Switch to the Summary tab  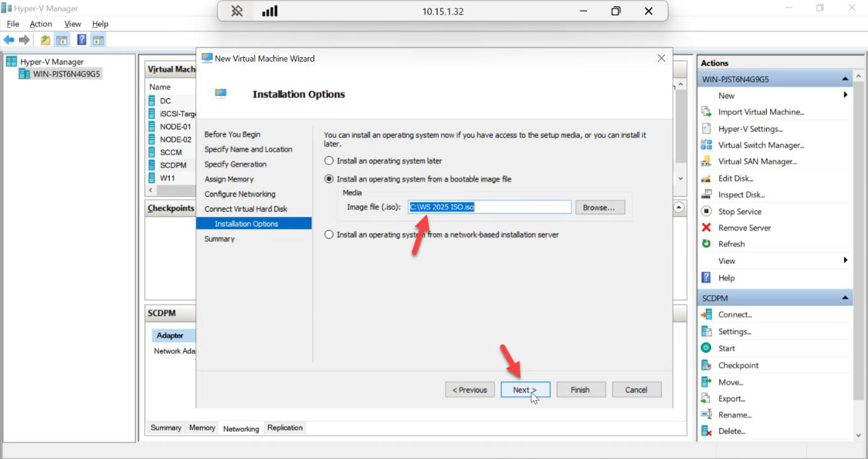coord(166,428)
